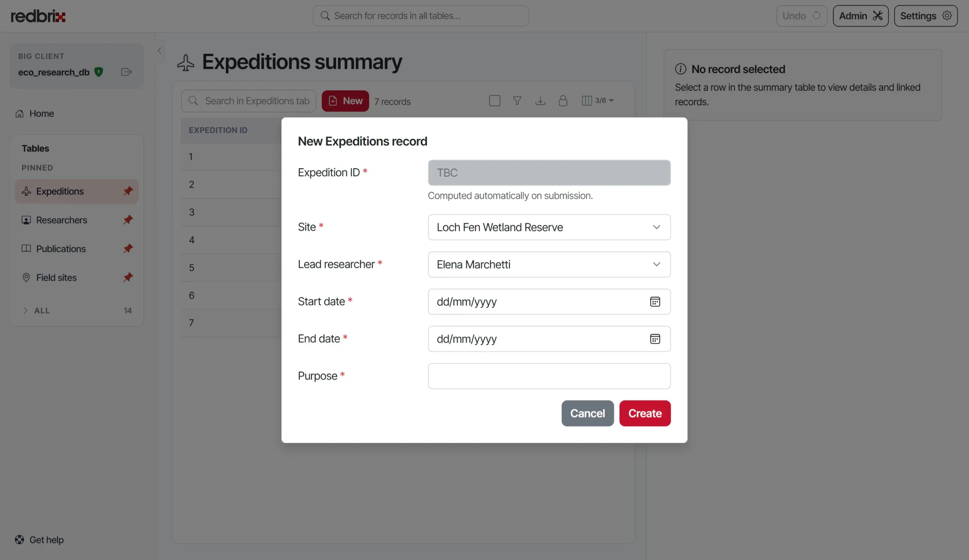The height and width of the screenshot is (560, 969).
Task: Click the End date input field
Action: 549,339
